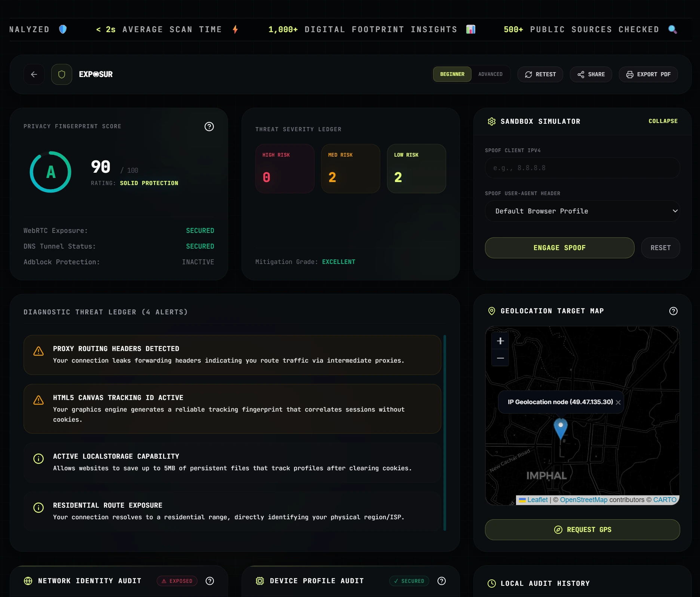Click the Secured badge on Device Profile Audit
Screen dimensions: 700x597
(x=409, y=581)
